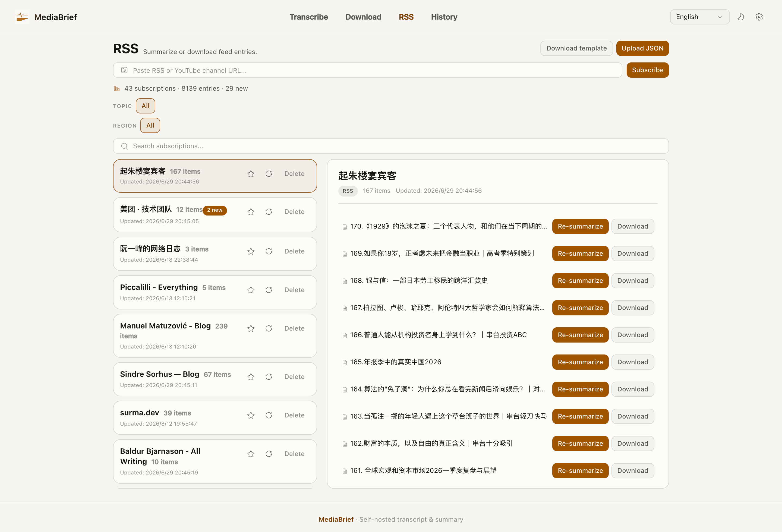Refresh the Baldur Bjarnason - All Writing feed

pos(269,454)
